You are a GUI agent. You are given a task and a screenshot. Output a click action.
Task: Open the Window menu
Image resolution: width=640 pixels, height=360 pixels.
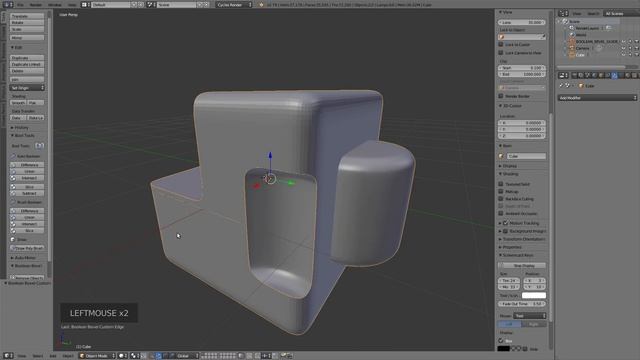click(55, 5)
